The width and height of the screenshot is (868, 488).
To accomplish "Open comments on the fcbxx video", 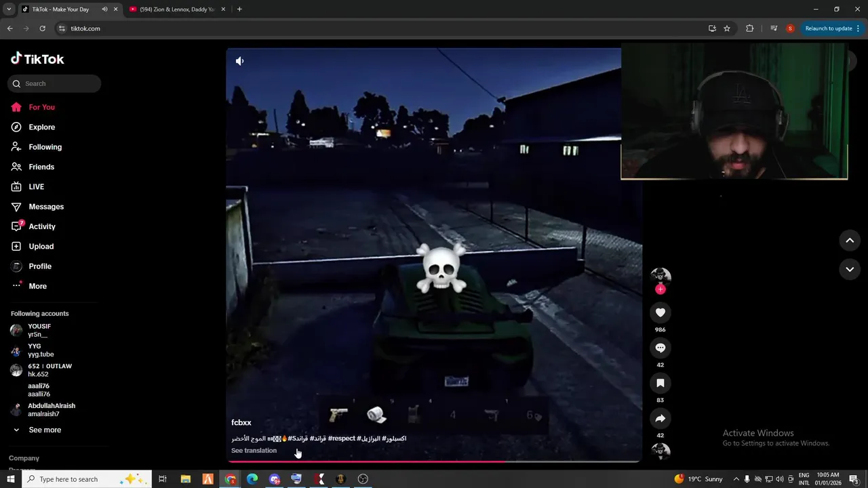I will (x=660, y=348).
